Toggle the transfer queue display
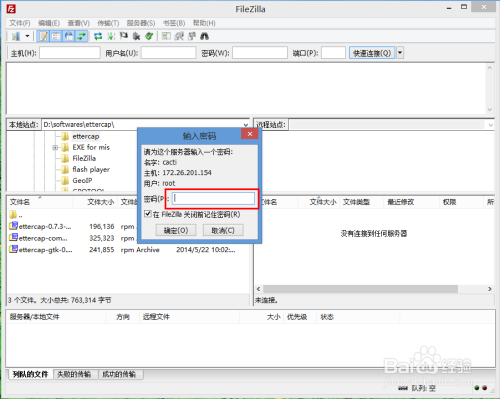 click(x=81, y=36)
